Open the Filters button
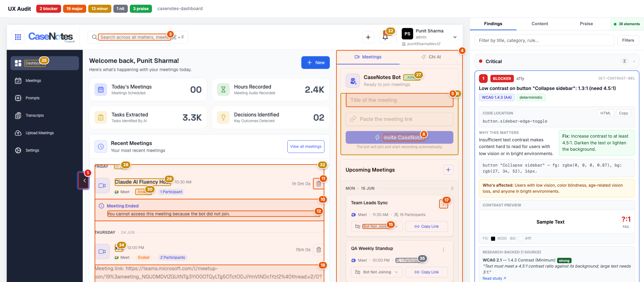Screen dimensions: 644x282 [x=628, y=40]
